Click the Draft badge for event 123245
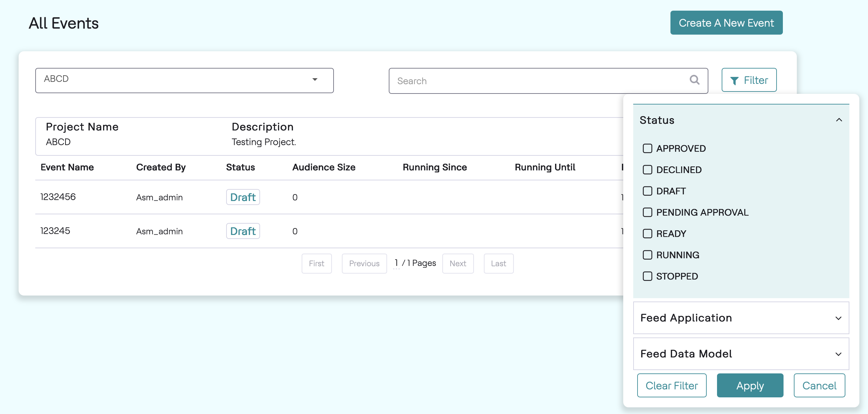868x414 pixels. [243, 231]
